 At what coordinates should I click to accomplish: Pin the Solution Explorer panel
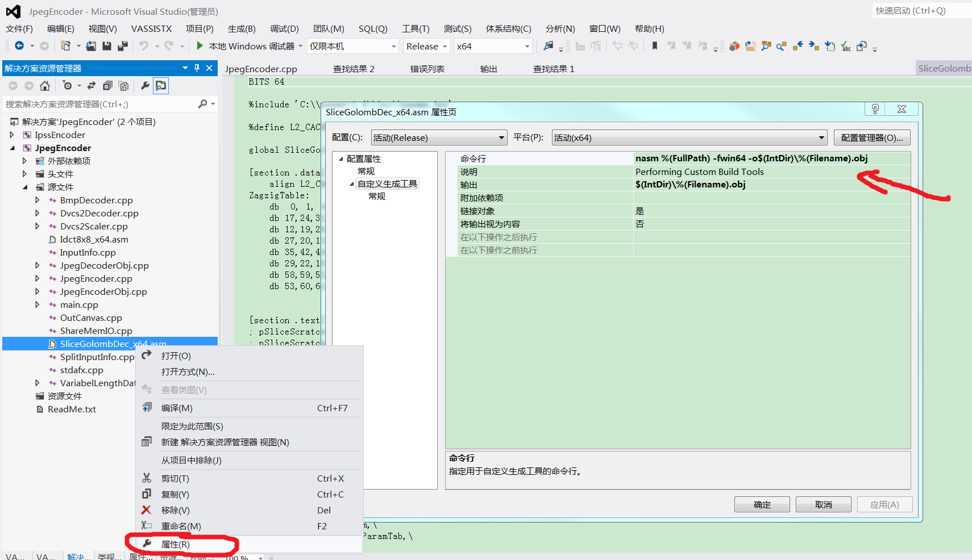(197, 68)
